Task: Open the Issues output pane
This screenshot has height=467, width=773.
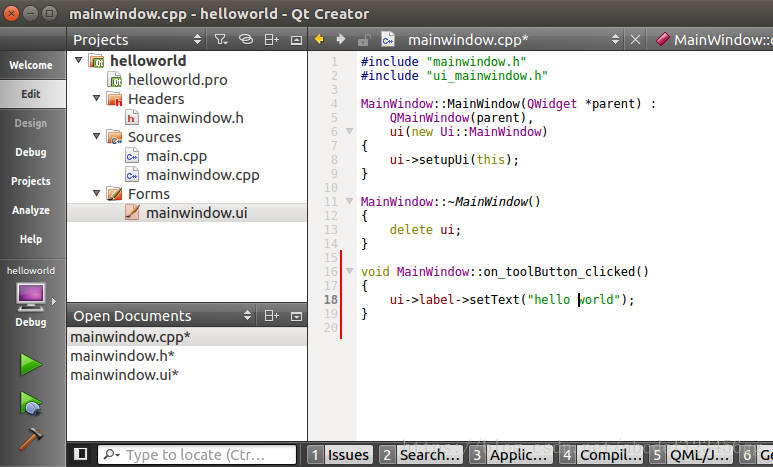Action: 341,455
